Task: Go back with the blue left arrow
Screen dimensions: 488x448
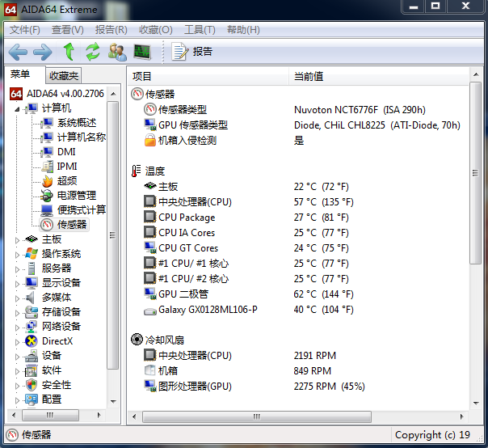Action: (18, 52)
